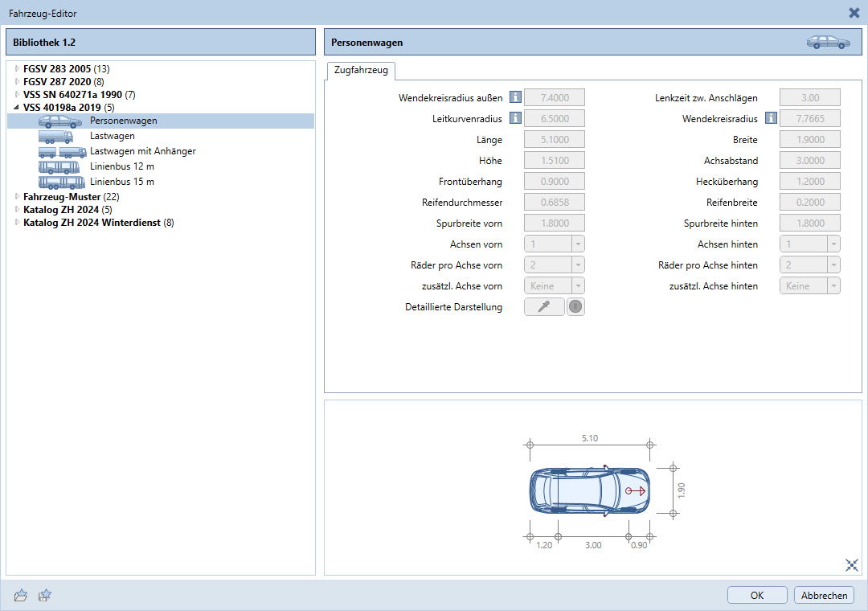
Task: Switch to the Zugfahrzeug tab
Action: (x=360, y=71)
